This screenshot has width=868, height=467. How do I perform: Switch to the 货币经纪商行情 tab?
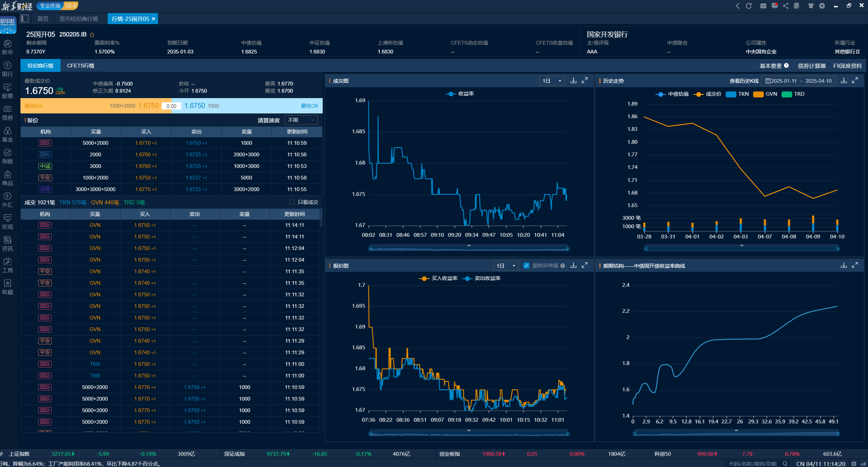click(x=79, y=19)
